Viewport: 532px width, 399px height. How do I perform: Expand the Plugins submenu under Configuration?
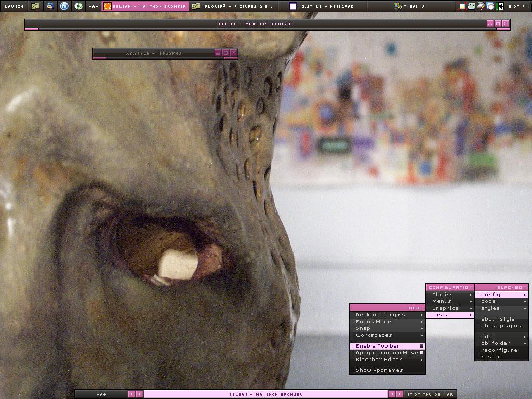point(450,295)
